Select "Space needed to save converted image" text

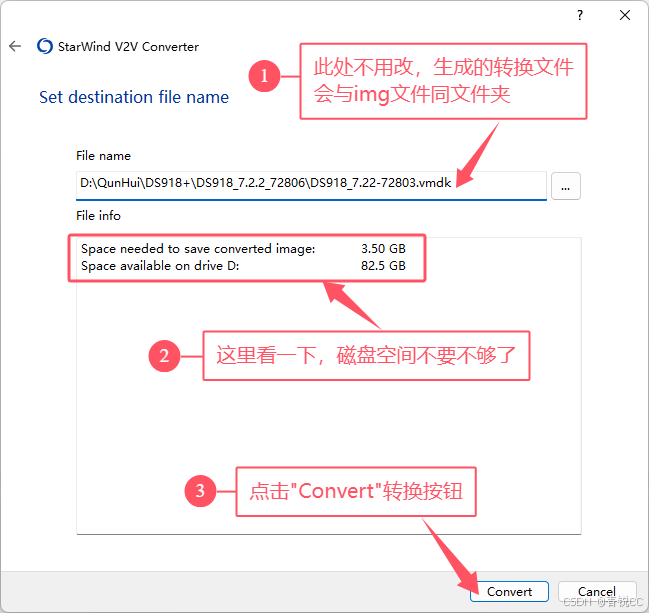coord(198,249)
